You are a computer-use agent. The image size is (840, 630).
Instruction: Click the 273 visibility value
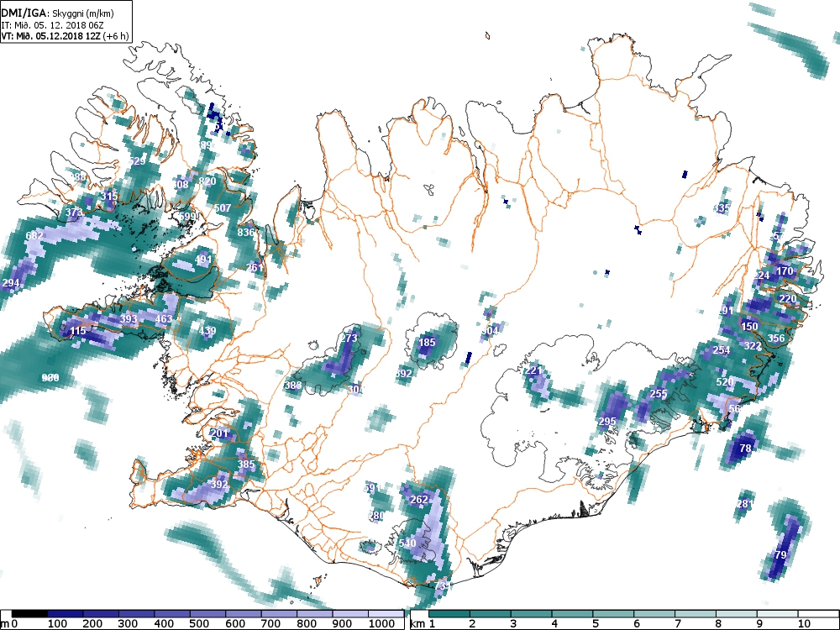(349, 338)
